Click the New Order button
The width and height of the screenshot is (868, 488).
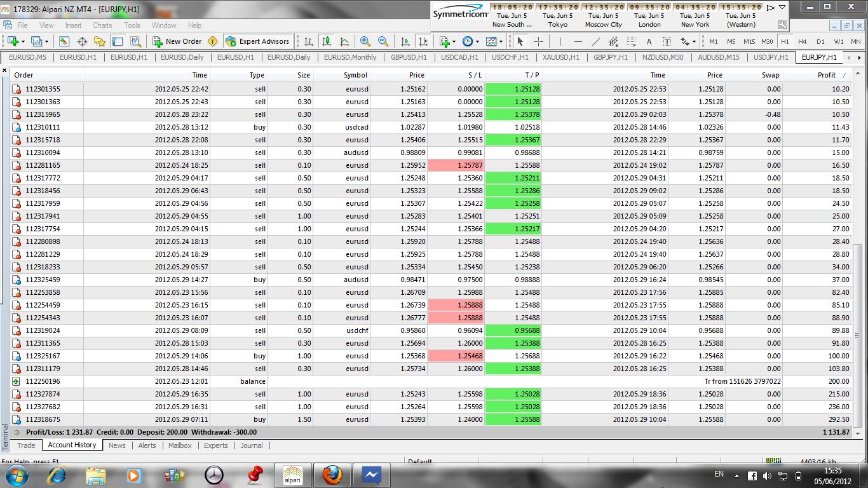[x=177, y=41]
